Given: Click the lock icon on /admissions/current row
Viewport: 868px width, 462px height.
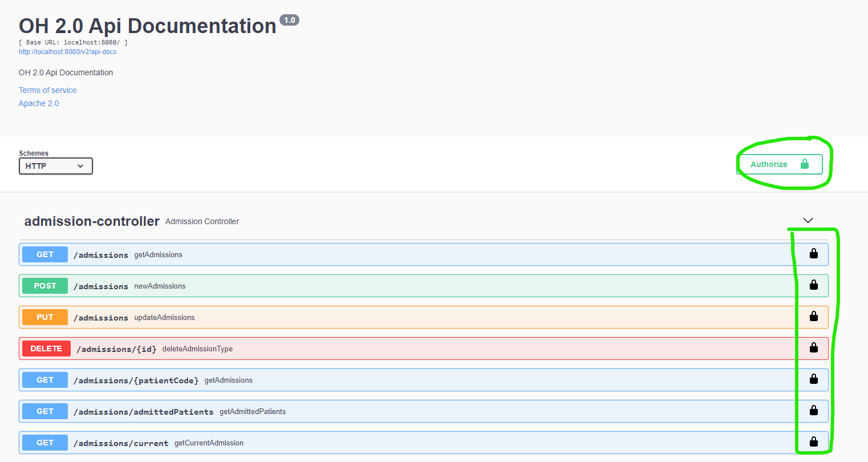Looking at the screenshot, I should tap(813, 441).
